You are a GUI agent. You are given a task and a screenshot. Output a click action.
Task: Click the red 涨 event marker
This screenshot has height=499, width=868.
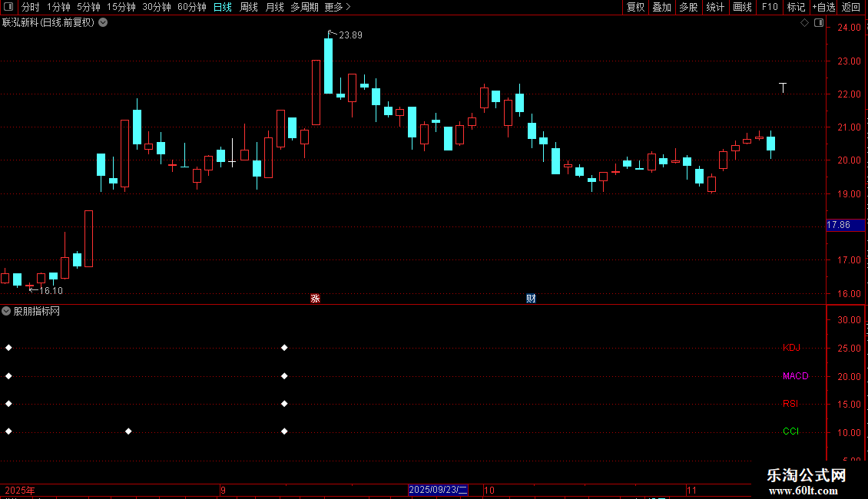315,299
